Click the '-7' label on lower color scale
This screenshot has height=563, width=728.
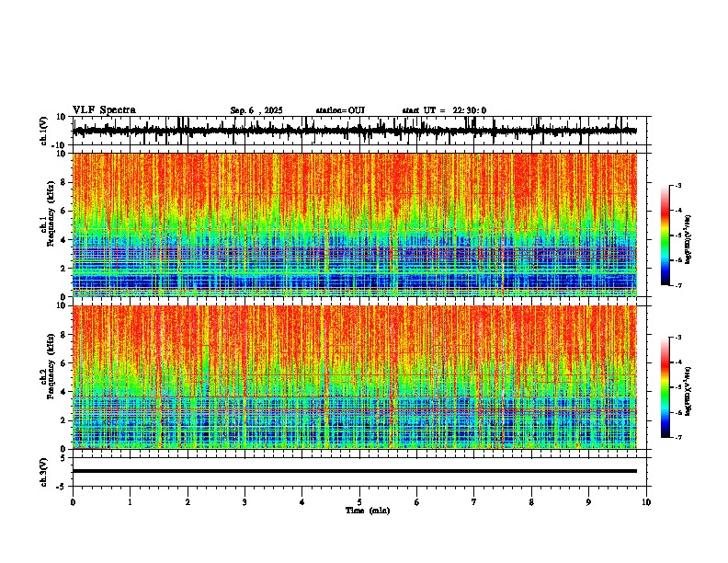[678, 437]
